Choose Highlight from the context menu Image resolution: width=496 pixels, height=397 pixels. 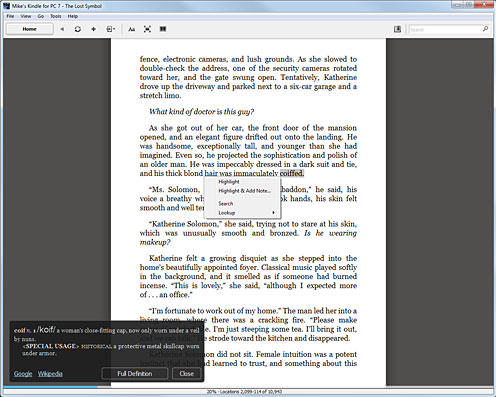229,182
